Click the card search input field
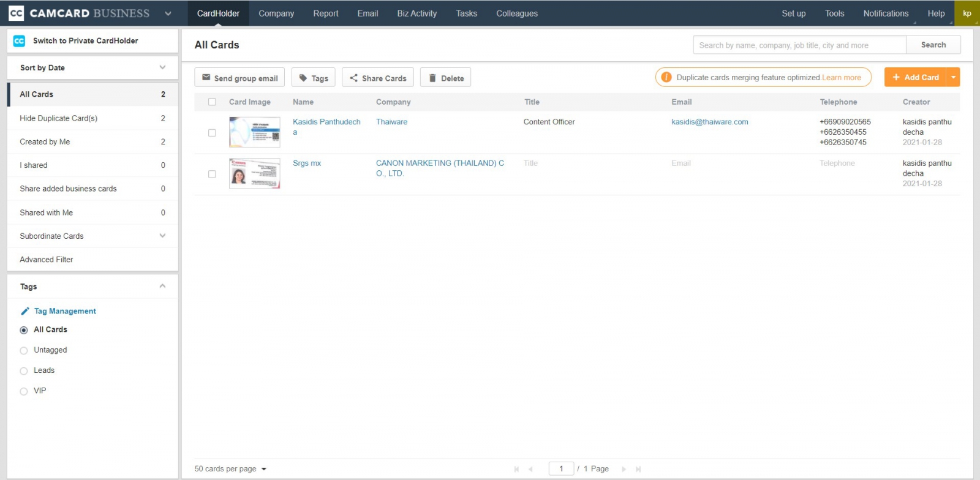 click(799, 45)
